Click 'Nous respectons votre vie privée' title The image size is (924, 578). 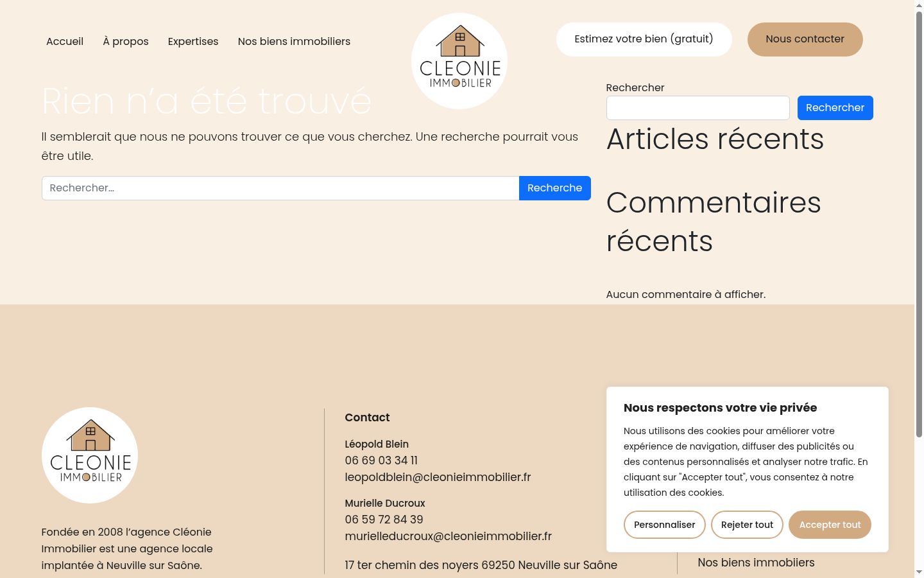[720, 408]
